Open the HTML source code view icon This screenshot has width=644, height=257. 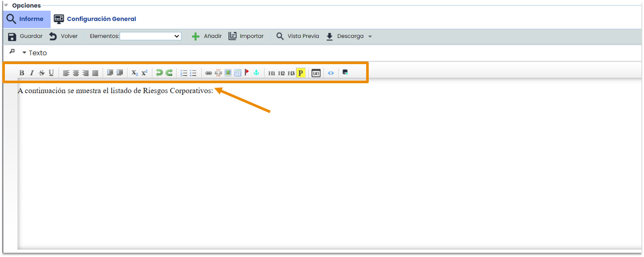331,73
